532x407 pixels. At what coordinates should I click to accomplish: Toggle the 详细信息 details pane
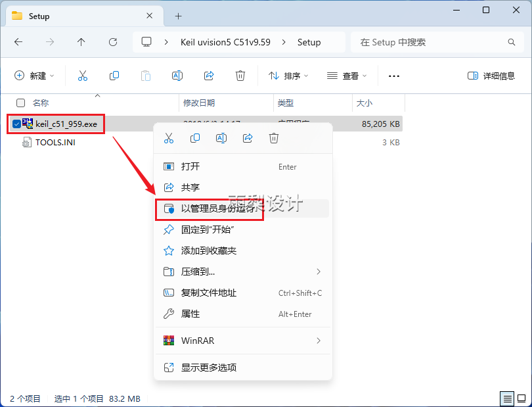click(491, 76)
